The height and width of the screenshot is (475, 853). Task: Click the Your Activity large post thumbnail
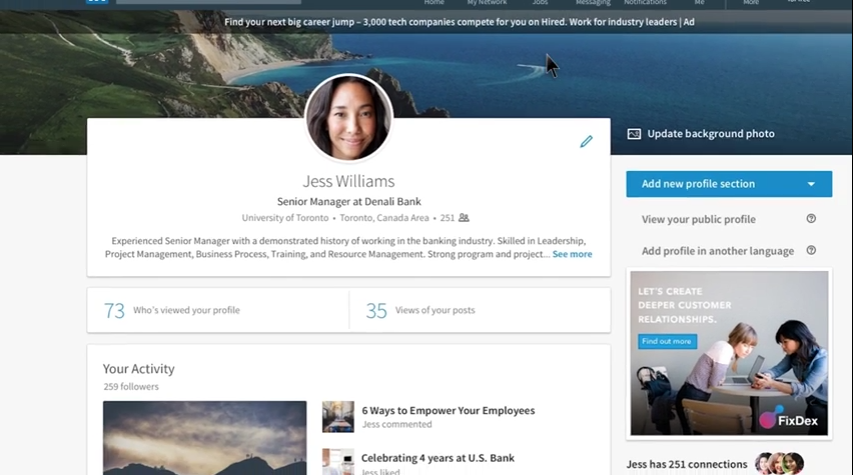click(204, 437)
